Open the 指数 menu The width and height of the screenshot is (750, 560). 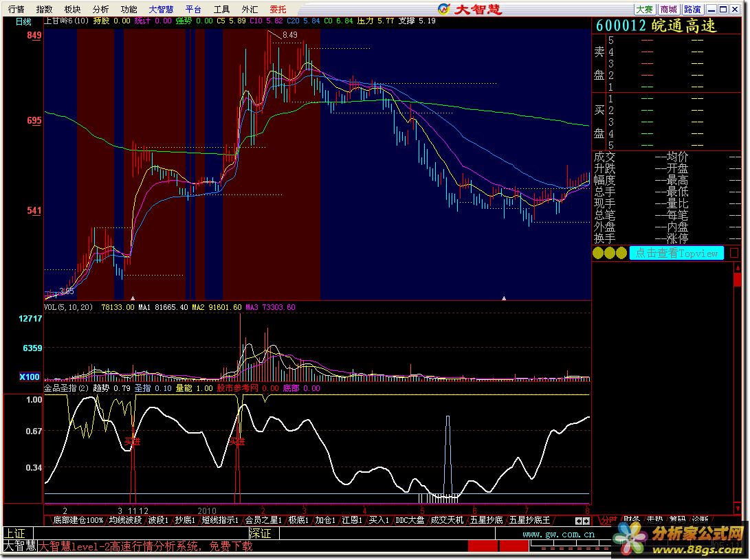(44, 9)
